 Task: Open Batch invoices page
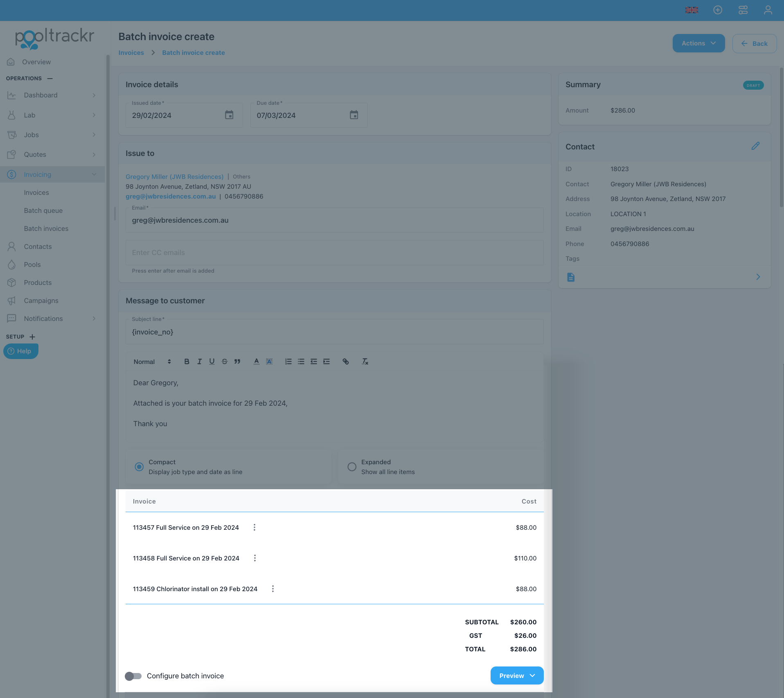[46, 228]
